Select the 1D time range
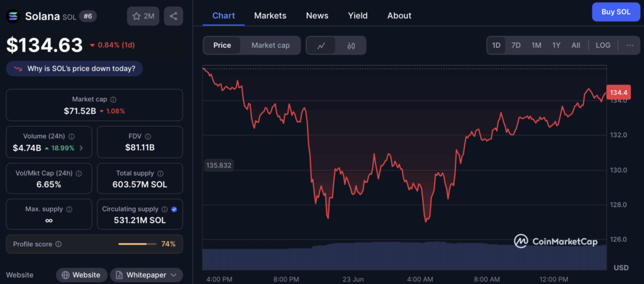Viewport: 644px width, 284px height. coord(496,45)
